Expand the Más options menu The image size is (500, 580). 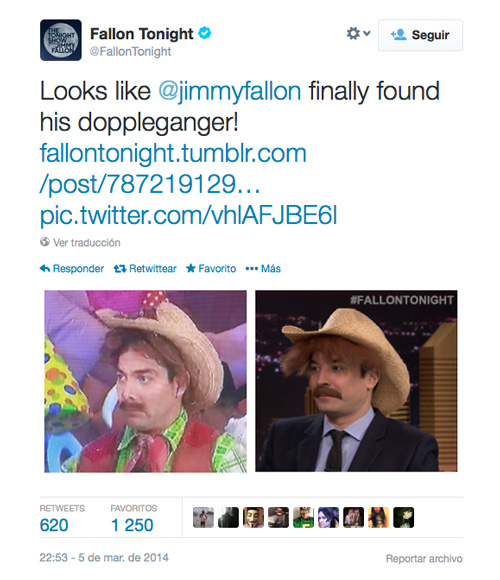click(x=263, y=269)
